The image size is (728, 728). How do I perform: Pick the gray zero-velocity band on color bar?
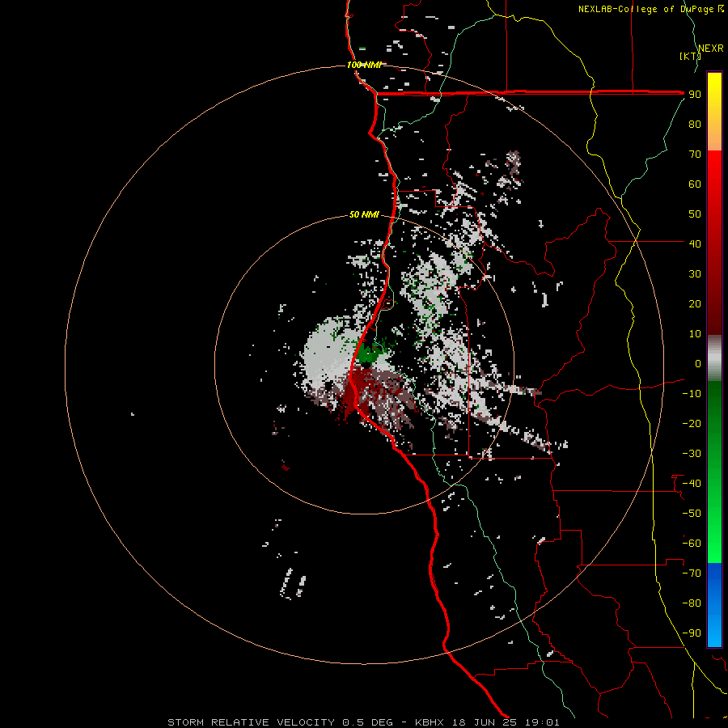coord(714,358)
